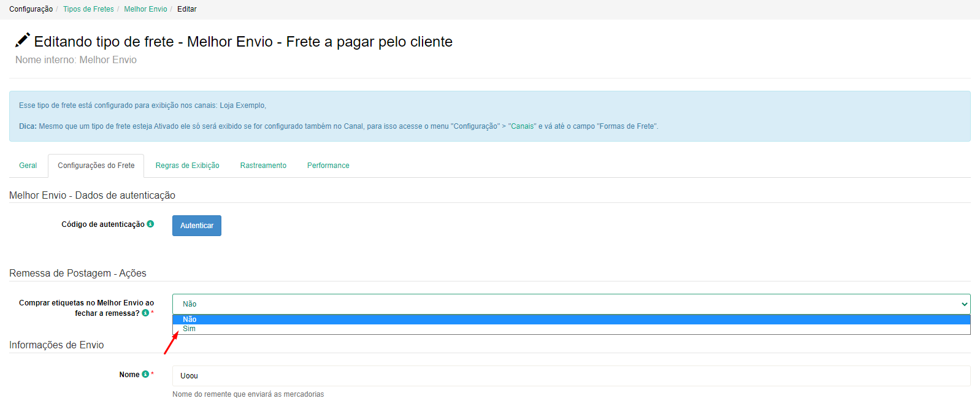Go to the Rastreamento tab
Screen dimensions: 980x398
pos(263,166)
